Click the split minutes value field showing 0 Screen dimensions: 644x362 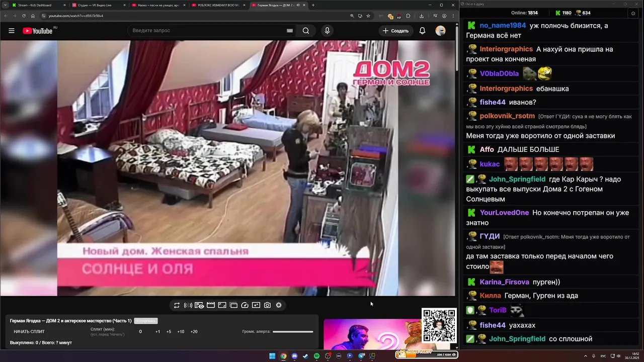[x=140, y=332]
